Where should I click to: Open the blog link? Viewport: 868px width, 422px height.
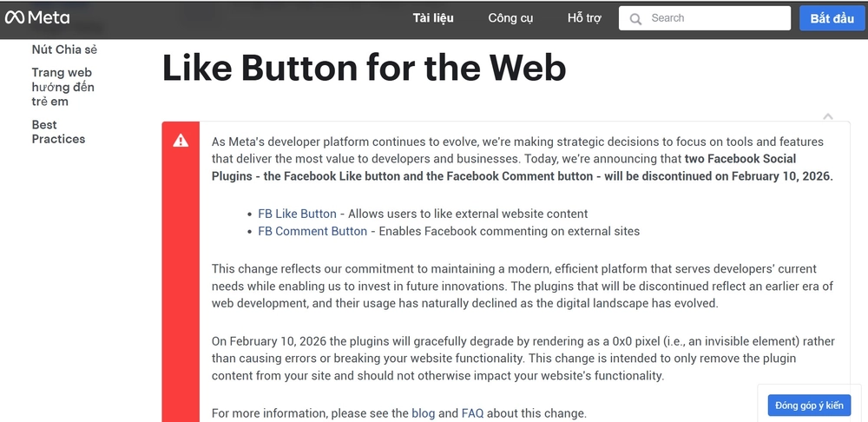(423, 413)
